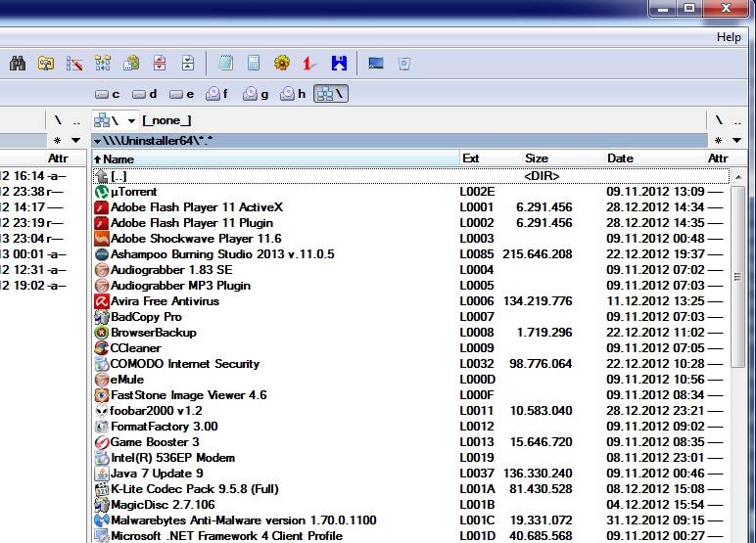Click the blue floppy disk toolbar icon
The image size is (756, 543).
coord(339,64)
